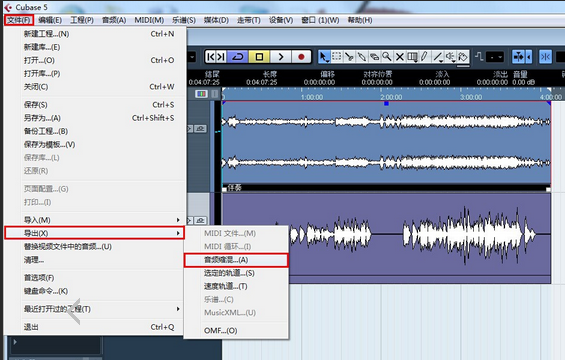Choose New Project (新建工程) menu item

(x=95, y=34)
